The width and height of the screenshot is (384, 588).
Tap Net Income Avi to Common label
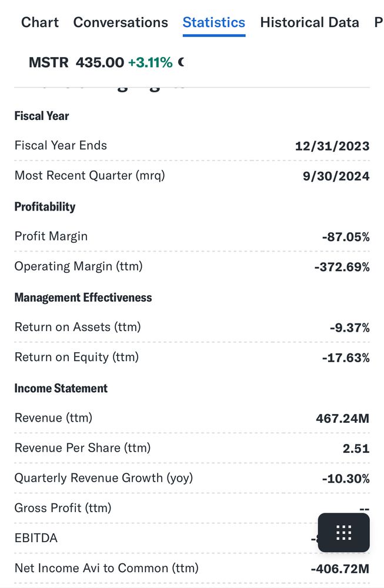tap(106, 568)
